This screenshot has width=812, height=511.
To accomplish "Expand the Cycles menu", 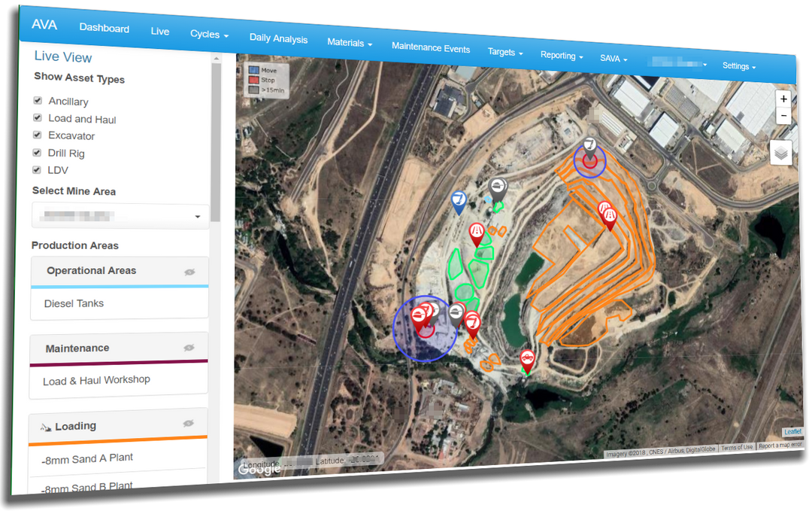I will [209, 34].
